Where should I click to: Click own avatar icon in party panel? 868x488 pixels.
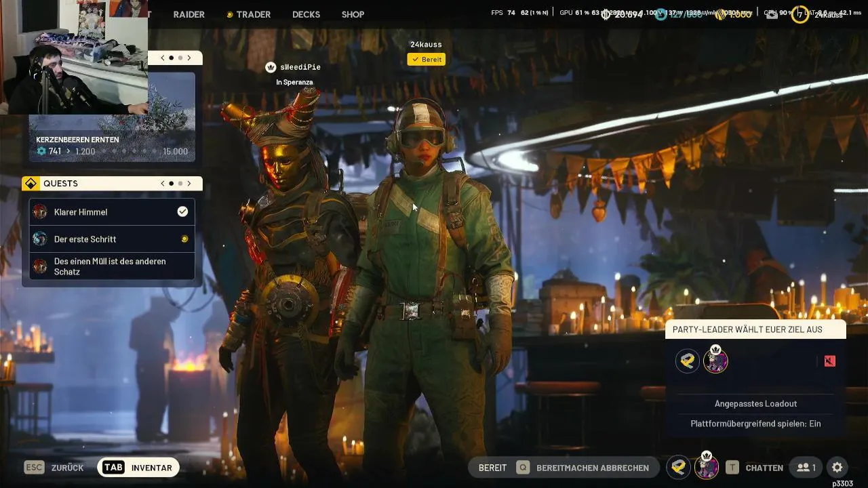(688, 361)
